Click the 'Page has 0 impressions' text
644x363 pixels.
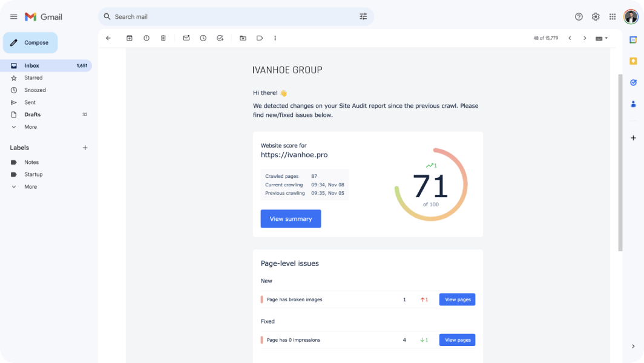(x=293, y=340)
